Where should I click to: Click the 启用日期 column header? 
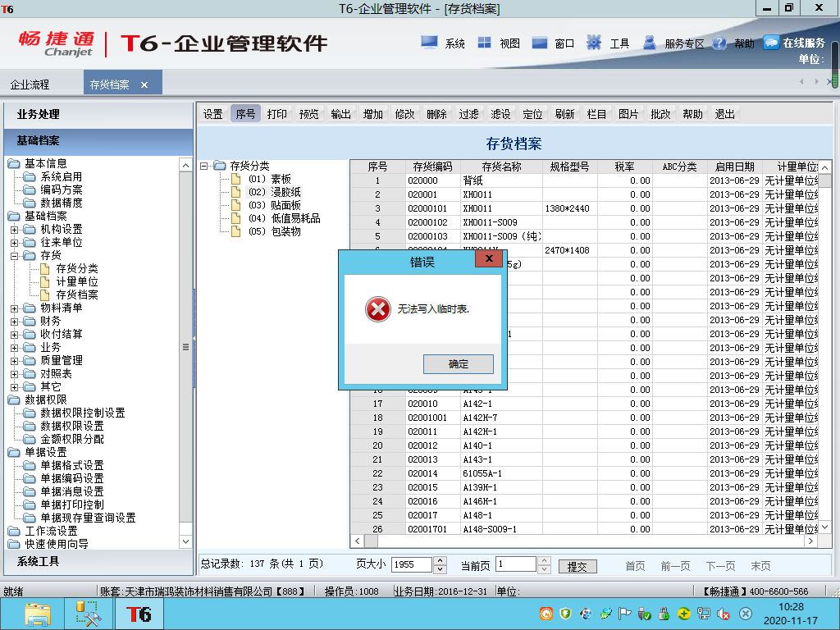(734, 167)
